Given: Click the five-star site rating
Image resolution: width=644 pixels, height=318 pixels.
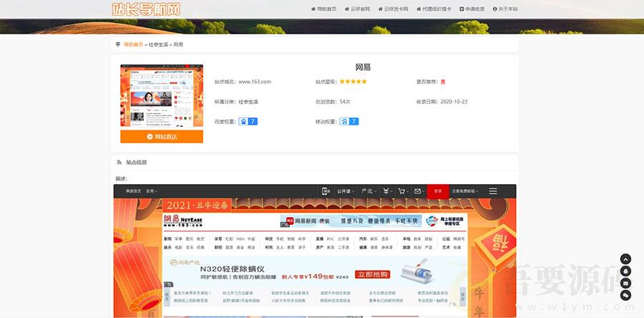Looking at the screenshot, I should coord(353,82).
